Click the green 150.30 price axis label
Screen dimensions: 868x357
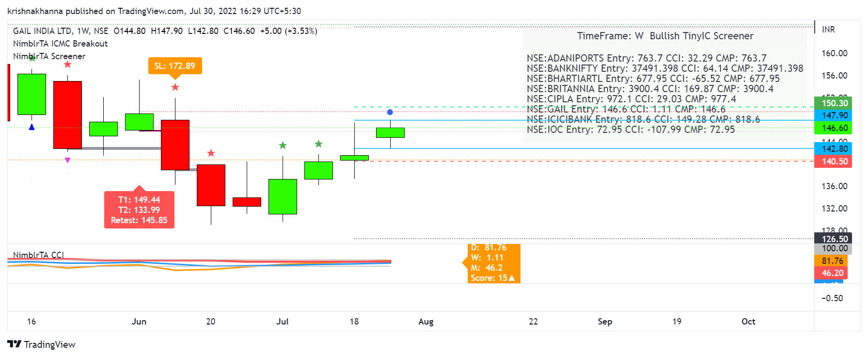(x=834, y=103)
